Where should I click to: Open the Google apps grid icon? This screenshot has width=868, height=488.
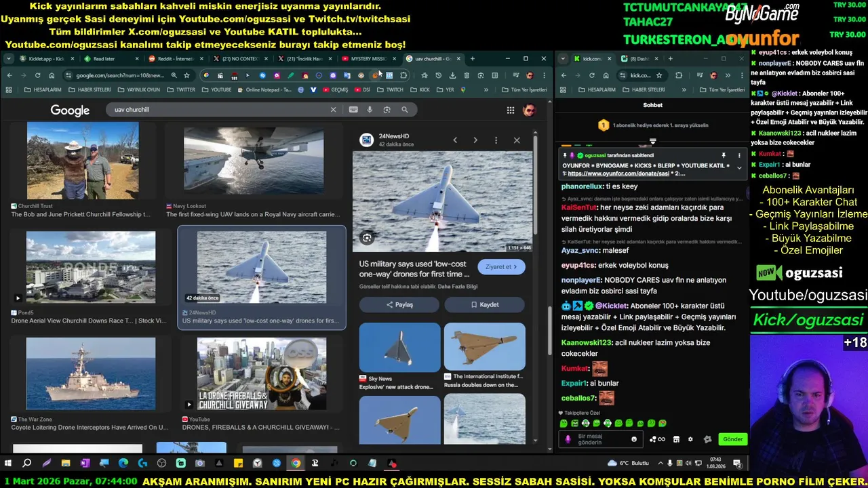(x=510, y=110)
